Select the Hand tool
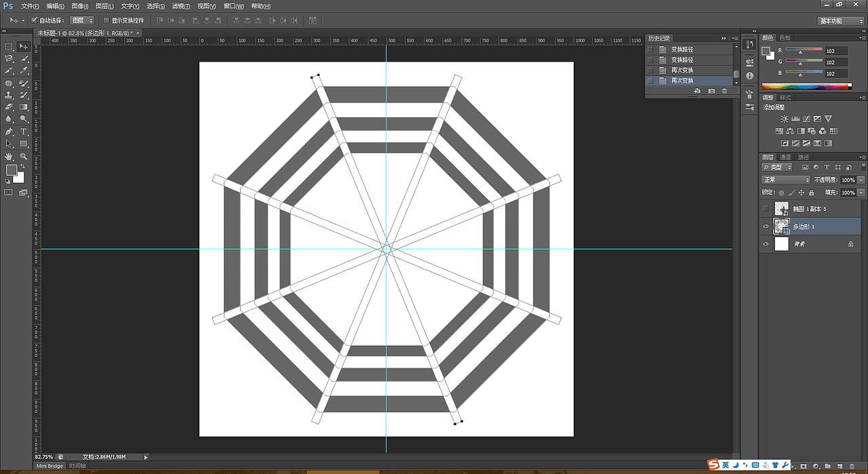The image size is (868, 474). pyautogui.click(x=9, y=156)
